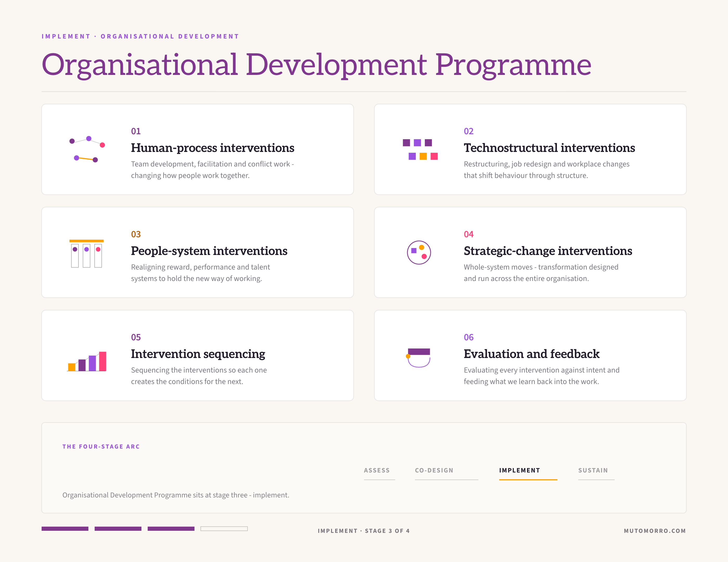Click the description starting Evaluating every intervention

541,376
